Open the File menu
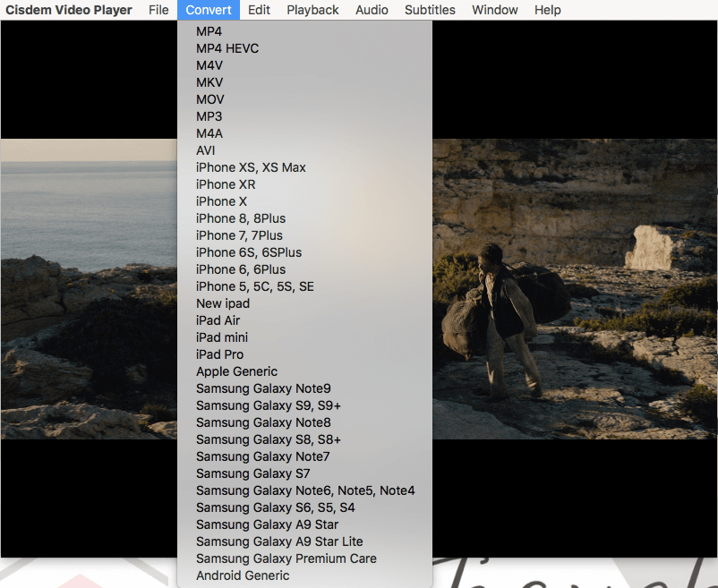718x588 pixels. 158,10
